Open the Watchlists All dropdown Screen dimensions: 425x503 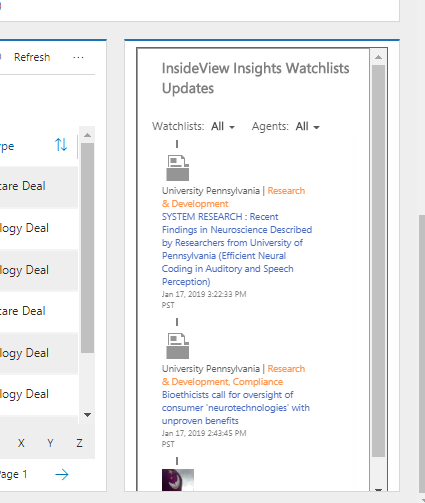click(x=223, y=127)
